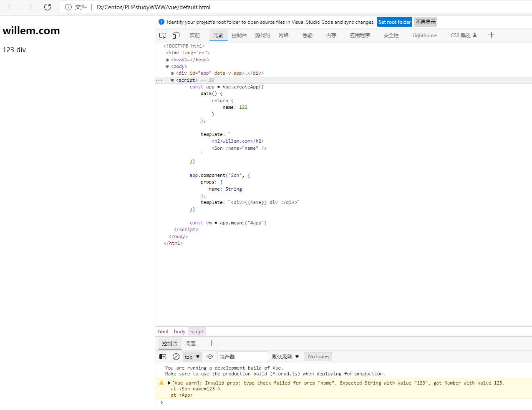Click the const vm = app.mount line
The width and height of the screenshot is (532, 410).
(228, 223)
